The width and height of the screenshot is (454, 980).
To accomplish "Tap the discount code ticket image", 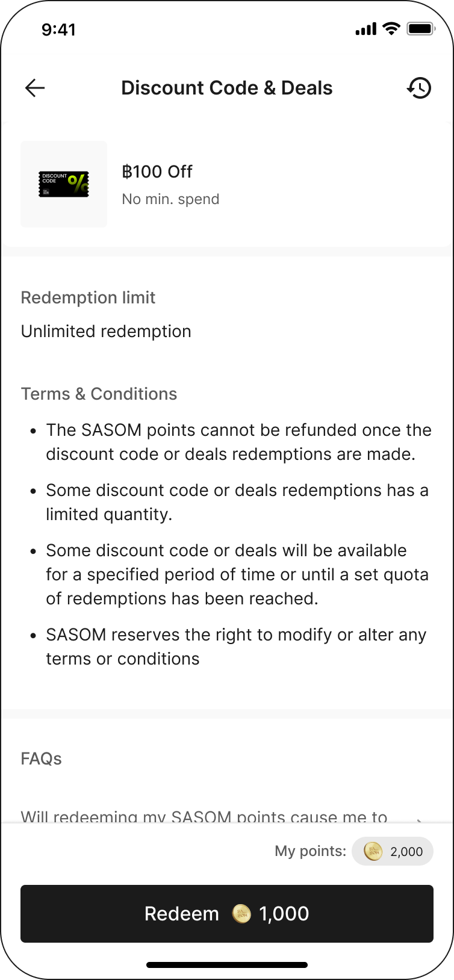I will tap(64, 184).
